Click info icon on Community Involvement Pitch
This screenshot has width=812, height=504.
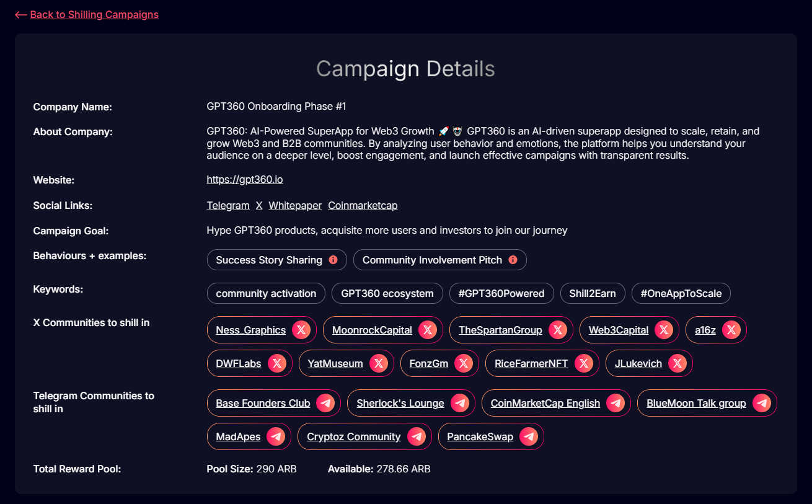513,260
